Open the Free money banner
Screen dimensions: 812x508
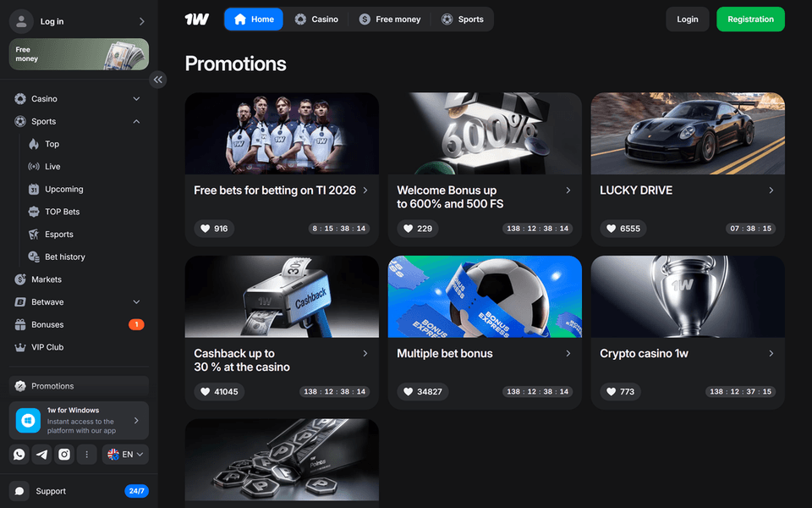point(79,54)
